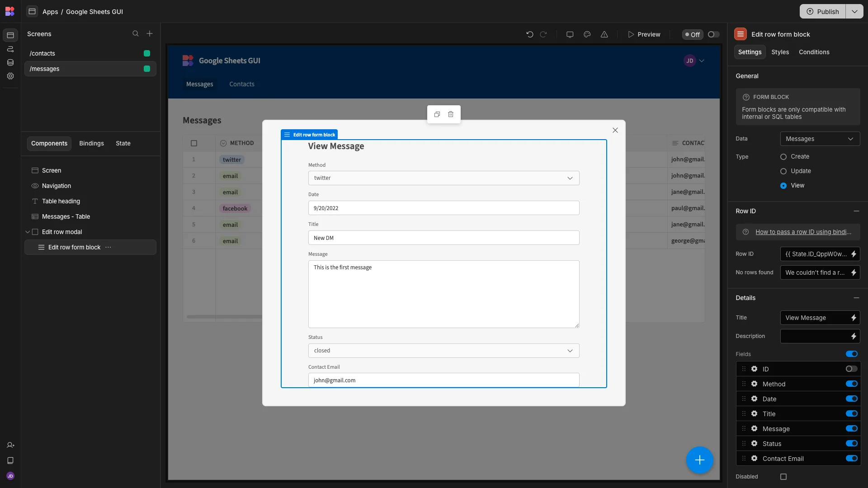The width and height of the screenshot is (868, 488).
Task: Open the Data section in the left rail
Action: pos(10,62)
